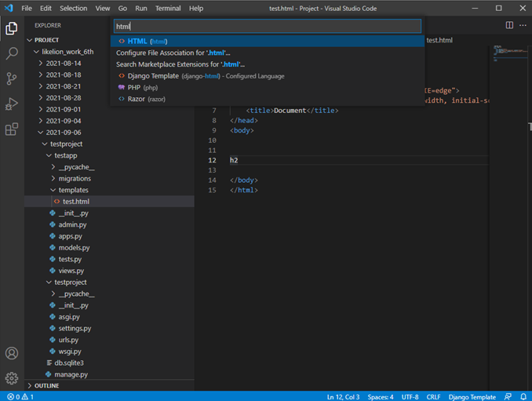Open the Search view icon
This screenshot has height=401, width=532.
(12, 53)
